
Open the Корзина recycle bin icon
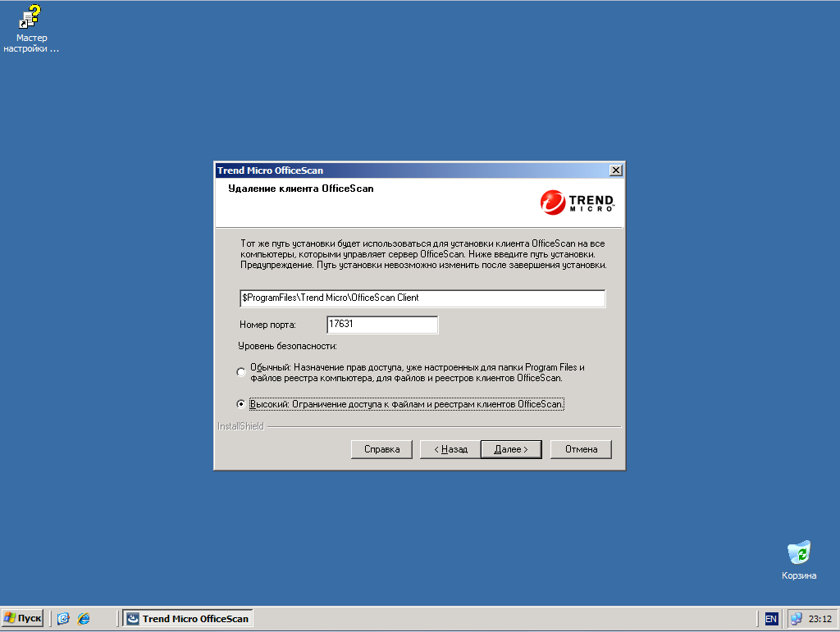pos(799,561)
